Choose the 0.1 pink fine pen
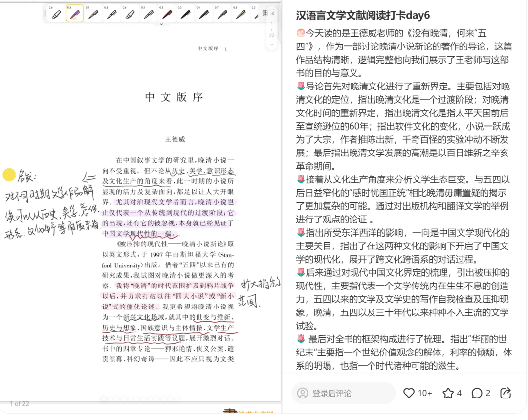This screenshot has width=528, height=420. (x=93, y=14)
